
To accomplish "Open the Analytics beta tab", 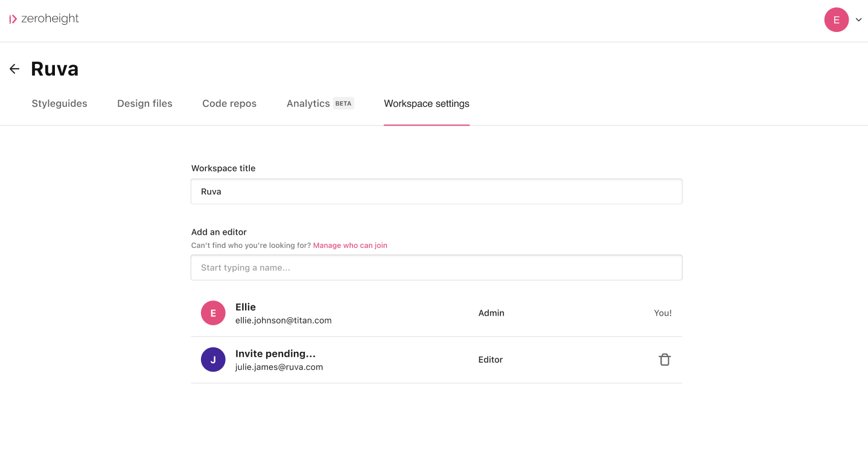I will pyautogui.click(x=320, y=104).
